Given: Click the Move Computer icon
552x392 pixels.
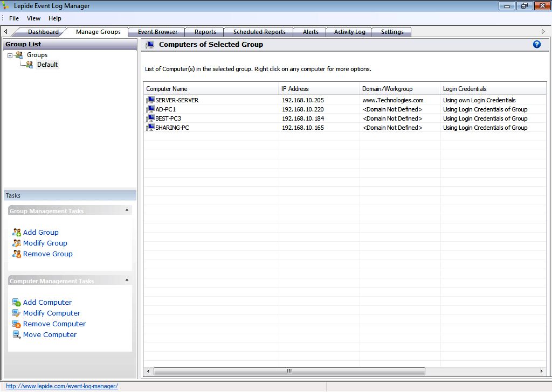Looking at the screenshot, I should (x=17, y=335).
